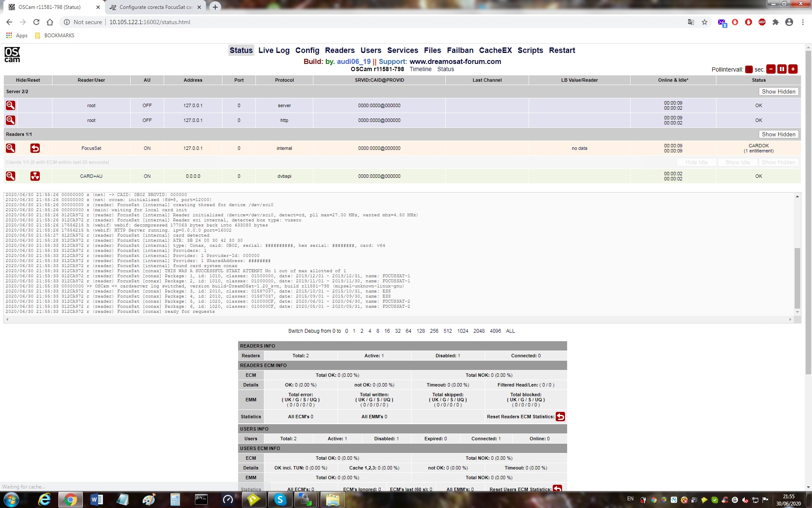Pause status page polling
Viewport: 812px width, 508px height.
tap(782, 69)
